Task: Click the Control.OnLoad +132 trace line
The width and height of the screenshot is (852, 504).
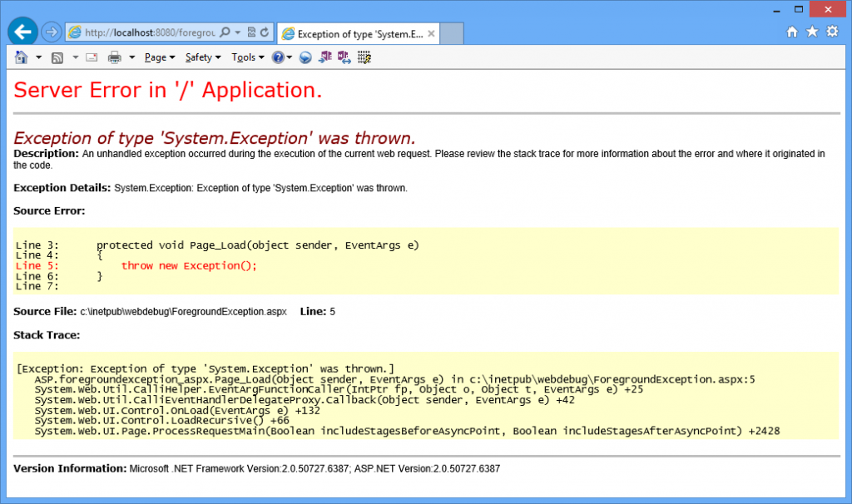Action: click(x=177, y=411)
